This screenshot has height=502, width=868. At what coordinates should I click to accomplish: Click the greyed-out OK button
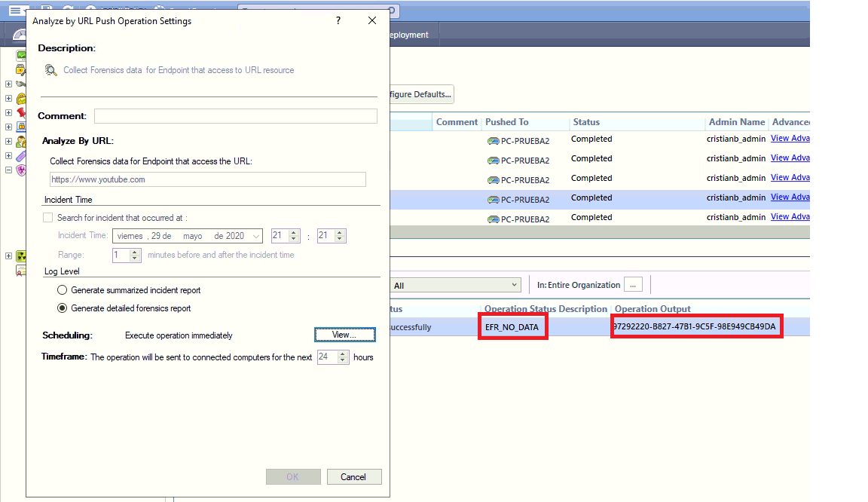(293, 477)
